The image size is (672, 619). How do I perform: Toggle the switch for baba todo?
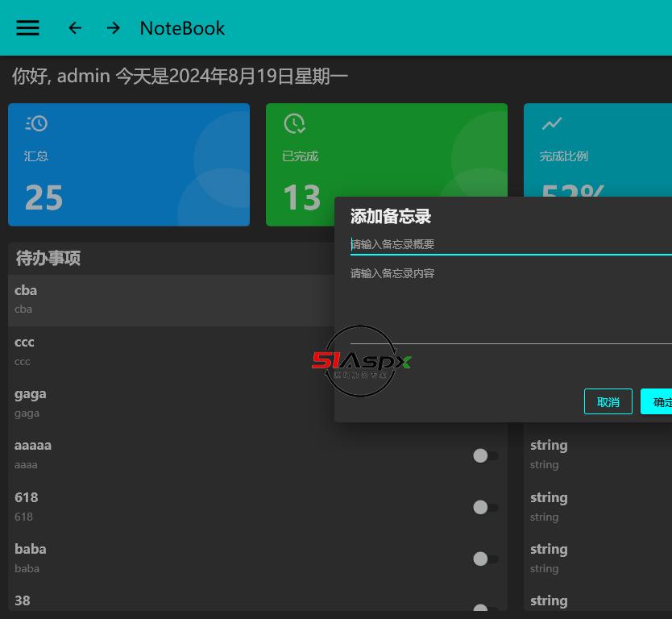(x=484, y=559)
